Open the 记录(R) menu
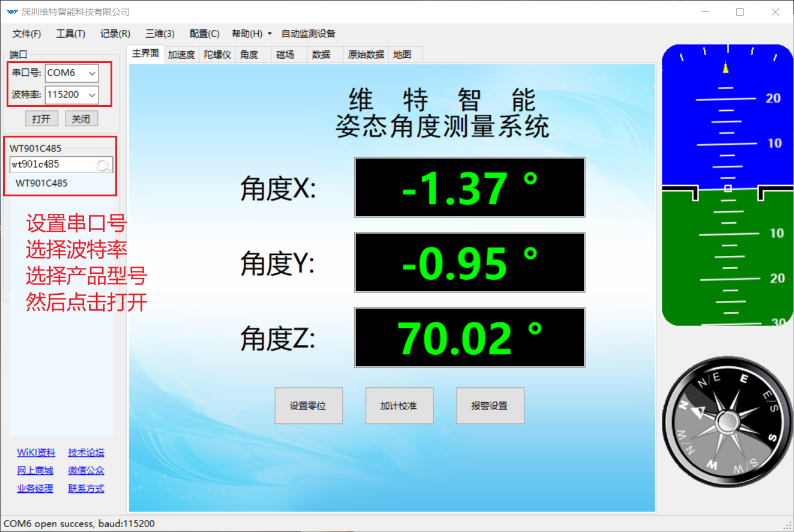Image resolution: width=794 pixels, height=532 pixels. (x=115, y=34)
